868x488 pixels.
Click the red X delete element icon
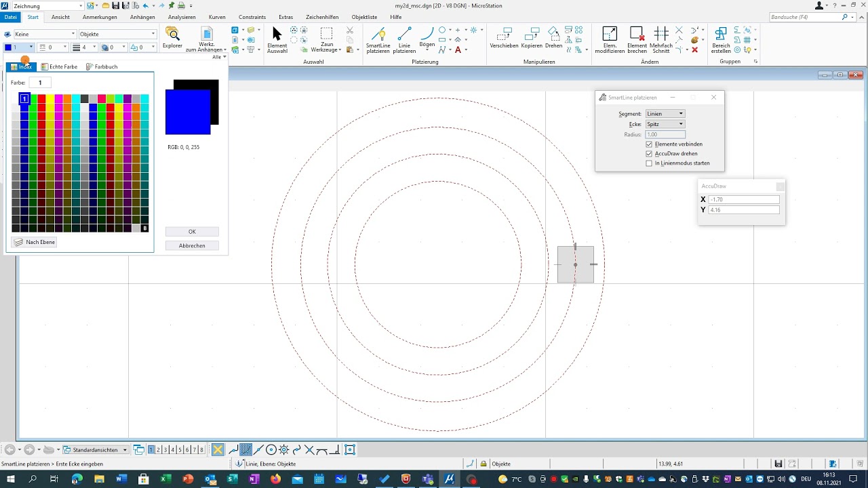(x=694, y=49)
